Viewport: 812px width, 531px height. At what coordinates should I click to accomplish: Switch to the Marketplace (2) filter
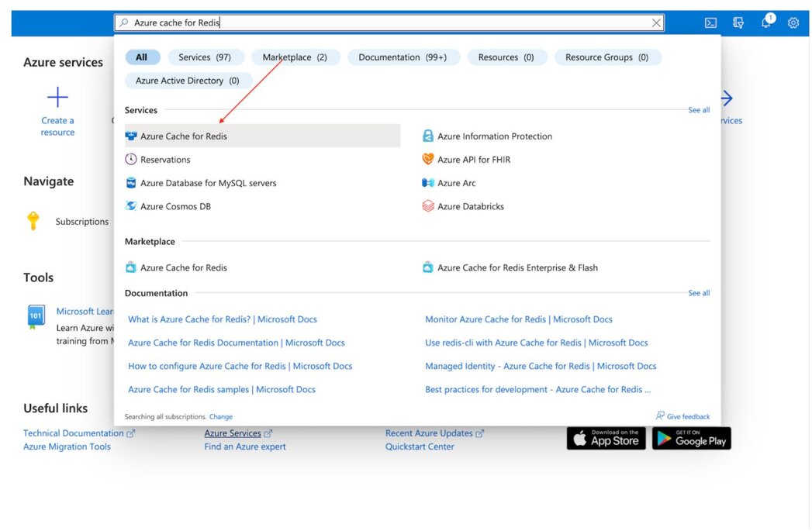coord(295,57)
